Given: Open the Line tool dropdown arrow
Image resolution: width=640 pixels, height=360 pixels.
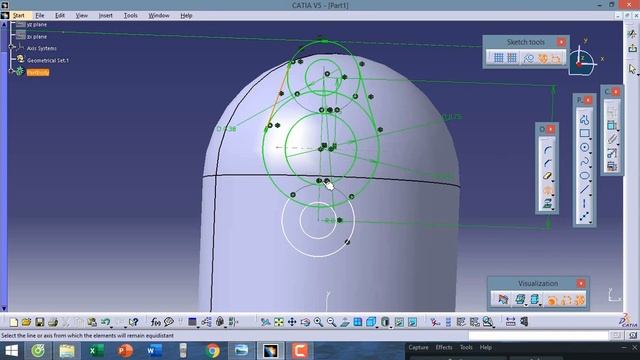Looking at the screenshot, I should click(x=591, y=195).
